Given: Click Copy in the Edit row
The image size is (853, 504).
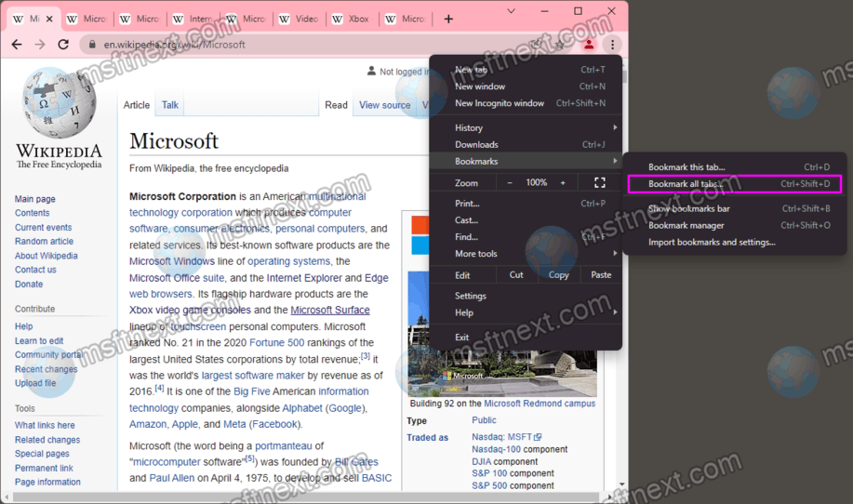Looking at the screenshot, I should (x=559, y=275).
